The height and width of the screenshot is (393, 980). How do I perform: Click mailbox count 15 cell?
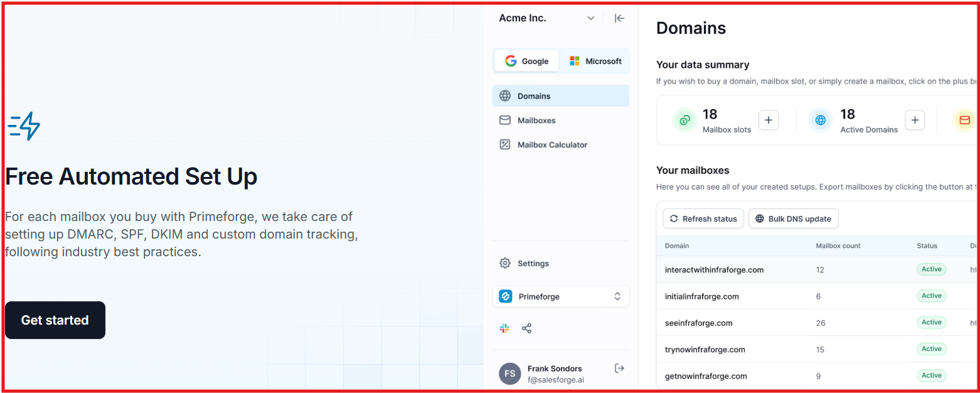pos(820,350)
